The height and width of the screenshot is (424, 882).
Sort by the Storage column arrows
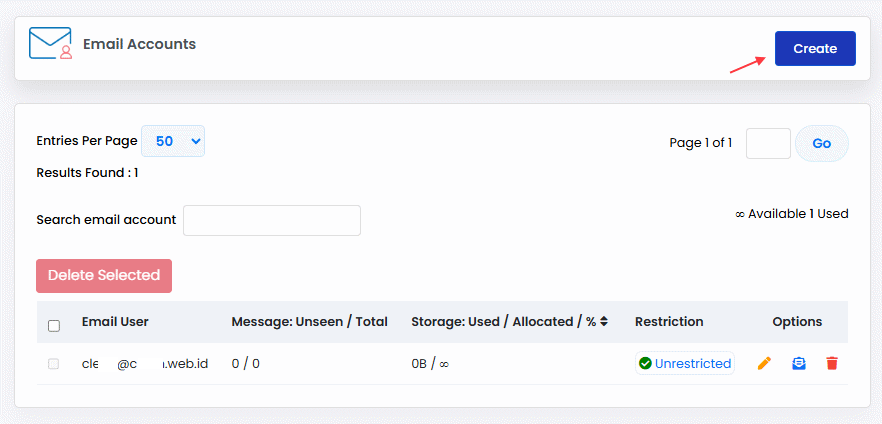(604, 322)
